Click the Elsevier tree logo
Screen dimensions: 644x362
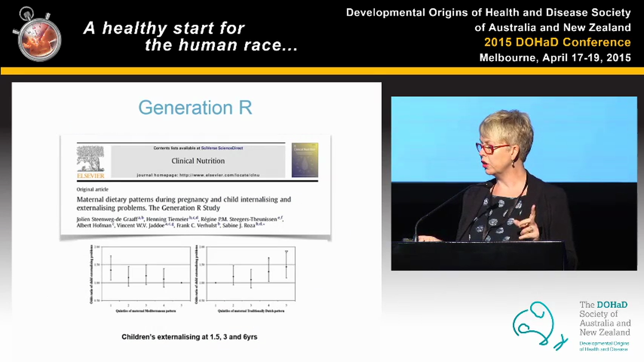point(91,160)
